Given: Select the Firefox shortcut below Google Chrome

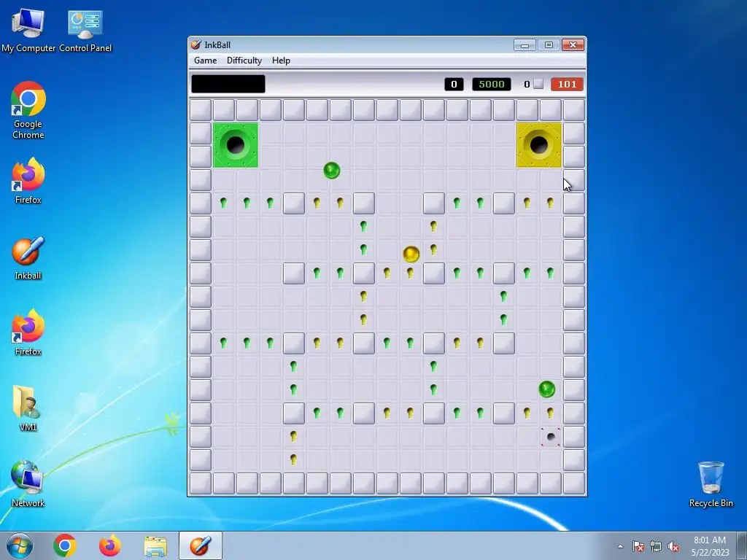Looking at the screenshot, I should (28, 181).
